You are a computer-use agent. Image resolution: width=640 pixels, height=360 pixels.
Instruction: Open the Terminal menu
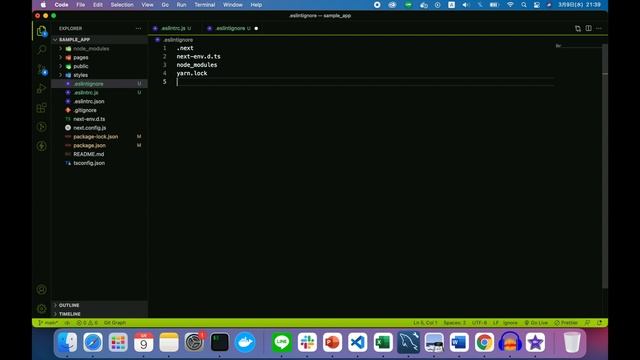click(204, 5)
